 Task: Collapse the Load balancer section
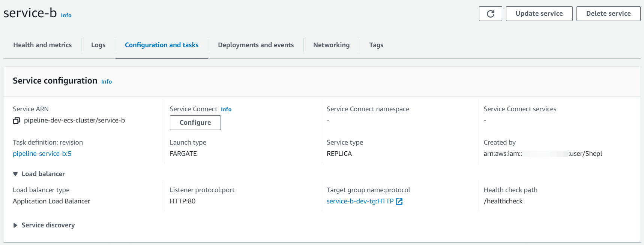[x=15, y=174]
